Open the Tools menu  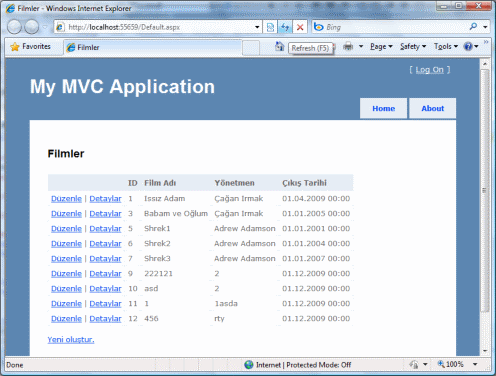pos(446,47)
